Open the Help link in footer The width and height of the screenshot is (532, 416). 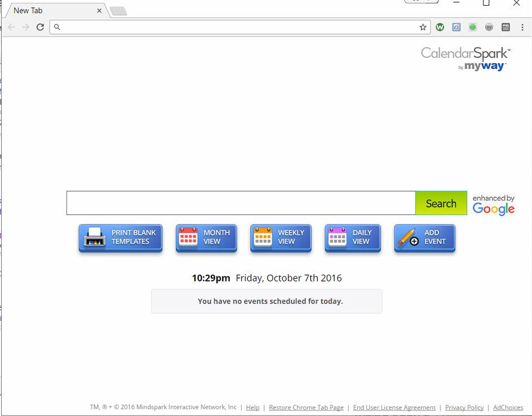pos(252,407)
